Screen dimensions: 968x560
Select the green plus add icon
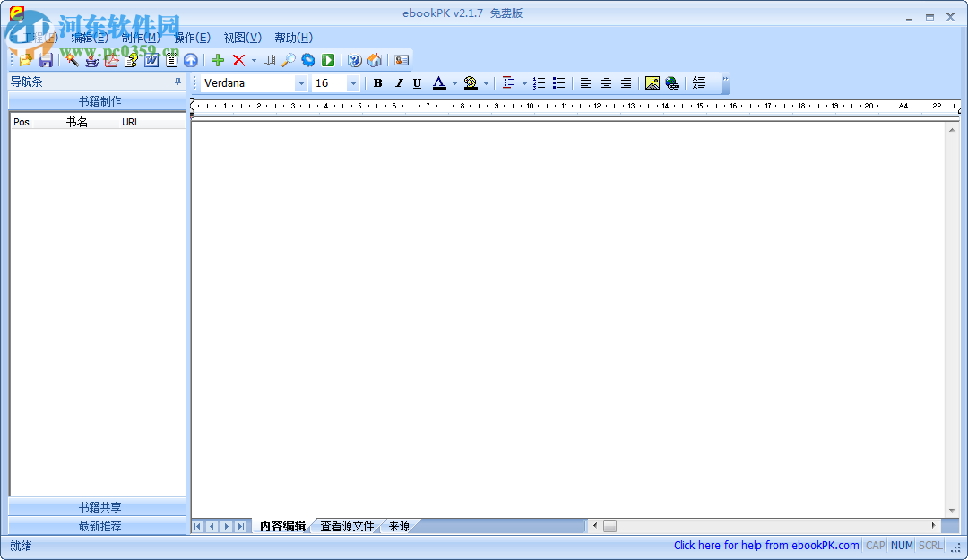click(x=218, y=60)
